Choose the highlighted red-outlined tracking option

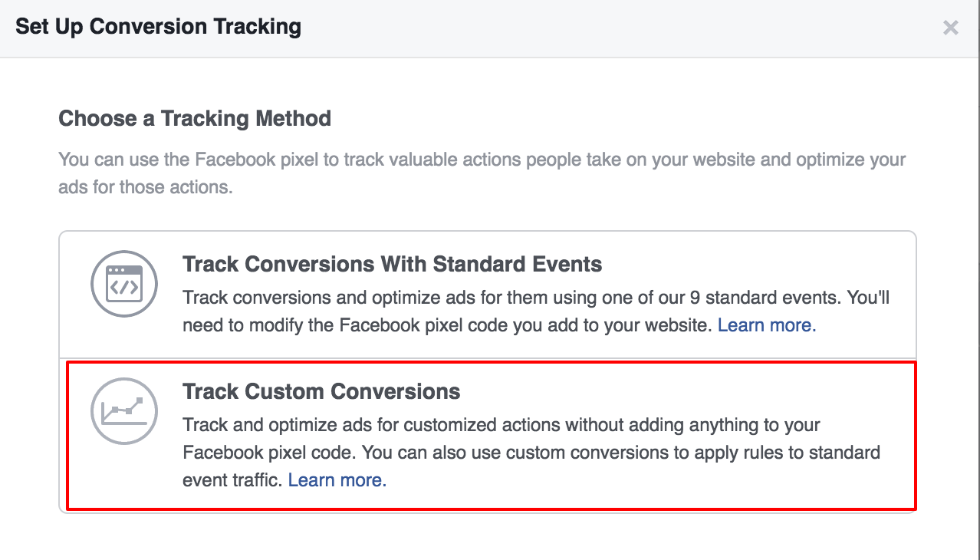(x=491, y=433)
